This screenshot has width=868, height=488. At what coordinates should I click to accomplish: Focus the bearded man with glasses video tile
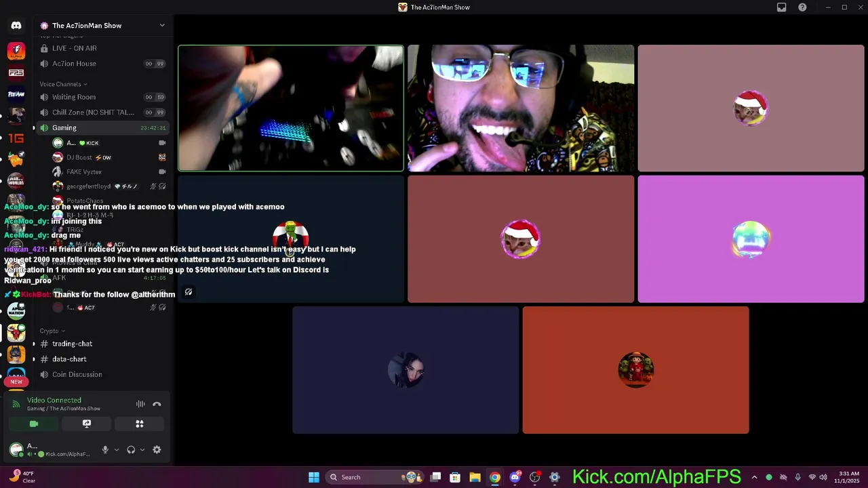[521, 108]
